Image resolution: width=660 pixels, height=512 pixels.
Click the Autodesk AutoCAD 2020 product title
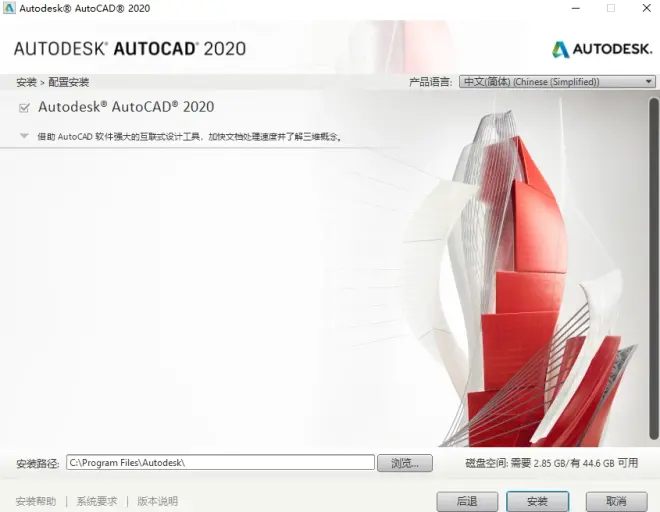coord(126,107)
